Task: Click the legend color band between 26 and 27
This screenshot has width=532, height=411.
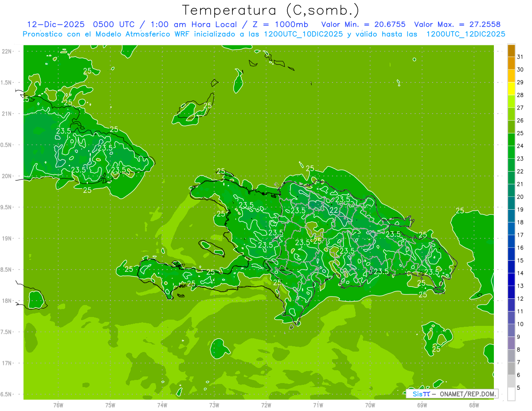Action: (x=511, y=114)
